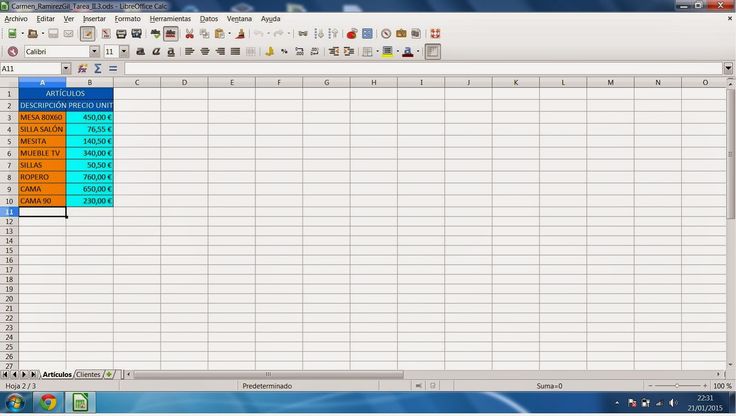Toggle italic formatting
The height and width of the screenshot is (416, 736).
156,52
